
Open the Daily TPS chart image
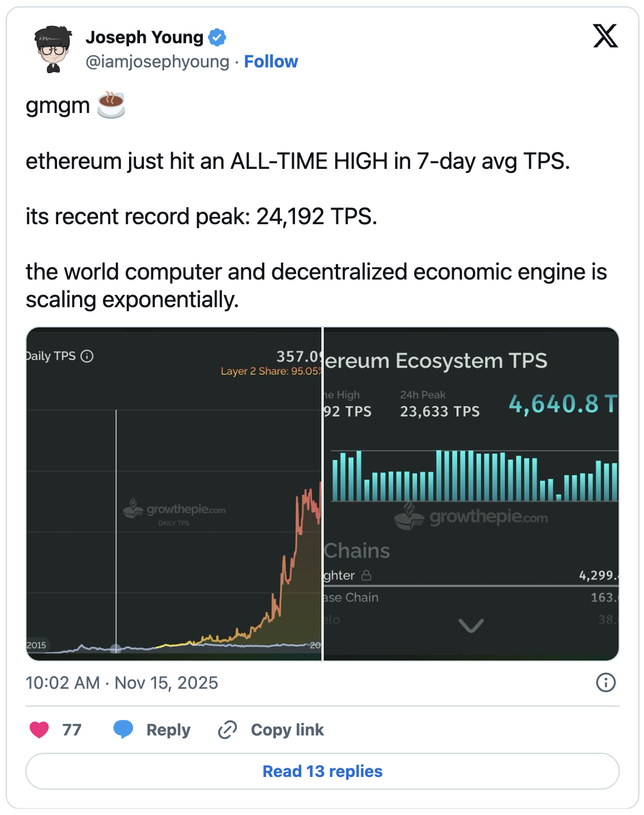[x=174, y=493]
